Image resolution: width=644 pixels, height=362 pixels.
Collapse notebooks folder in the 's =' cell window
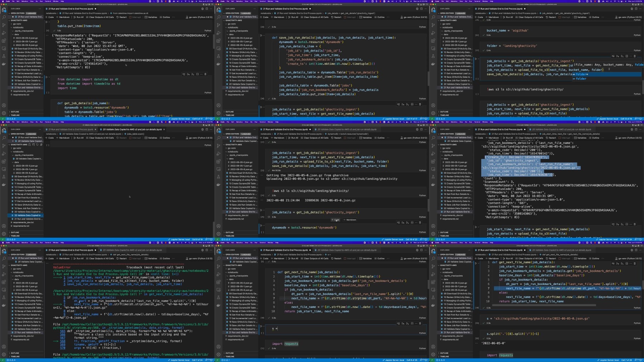point(233,272)
